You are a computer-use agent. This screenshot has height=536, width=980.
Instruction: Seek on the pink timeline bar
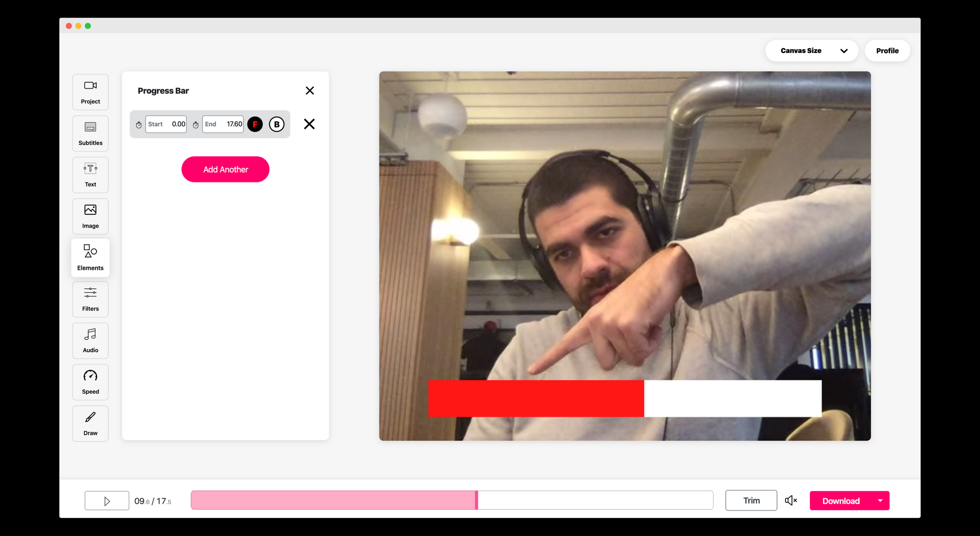(452, 500)
